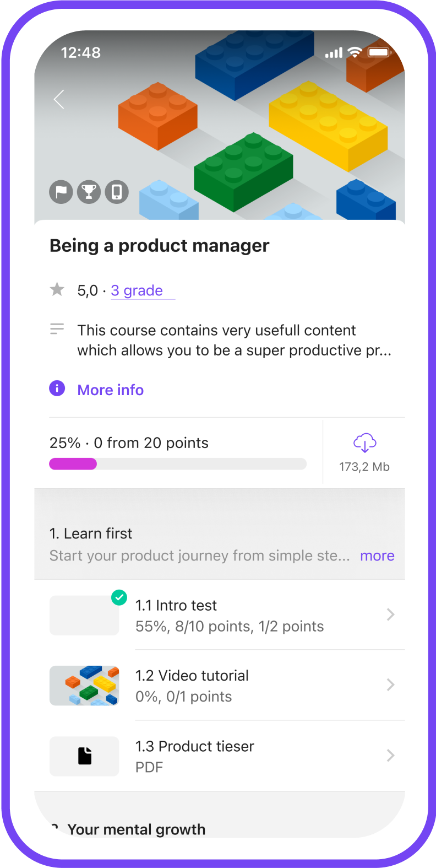
Task: Tap the cloud download icon
Action: (x=364, y=443)
